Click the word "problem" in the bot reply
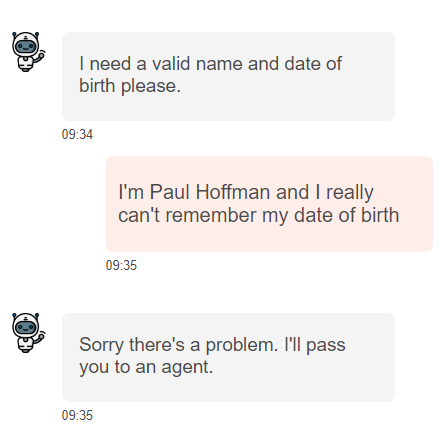 [241, 345]
